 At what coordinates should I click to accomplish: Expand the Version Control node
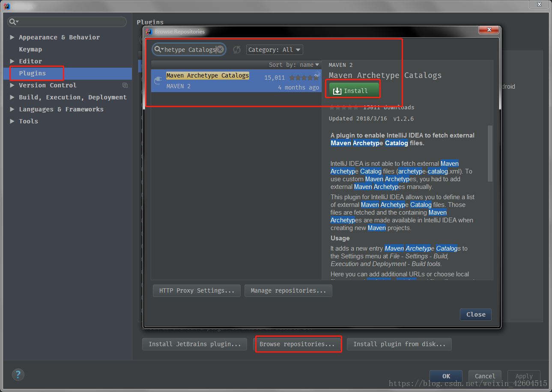[12, 85]
